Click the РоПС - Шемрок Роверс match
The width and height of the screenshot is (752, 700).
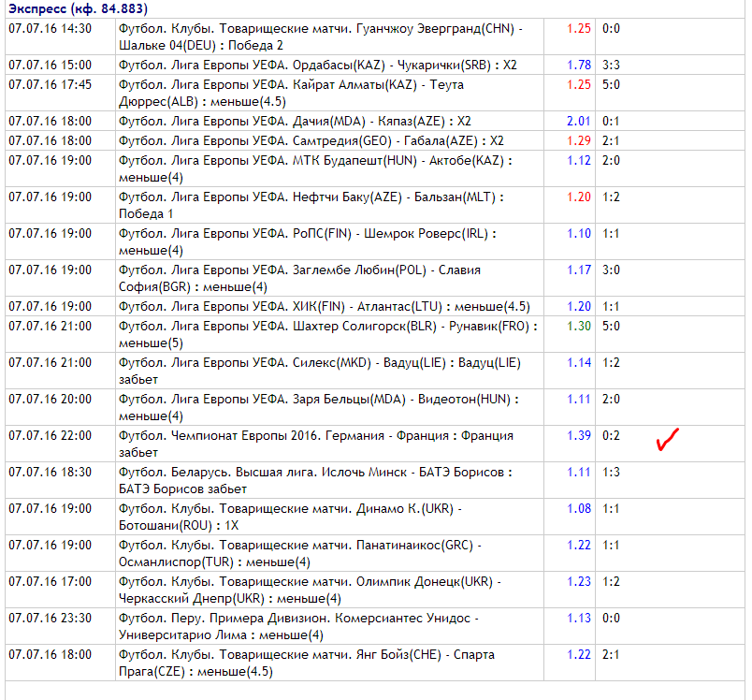tap(307, 241)
